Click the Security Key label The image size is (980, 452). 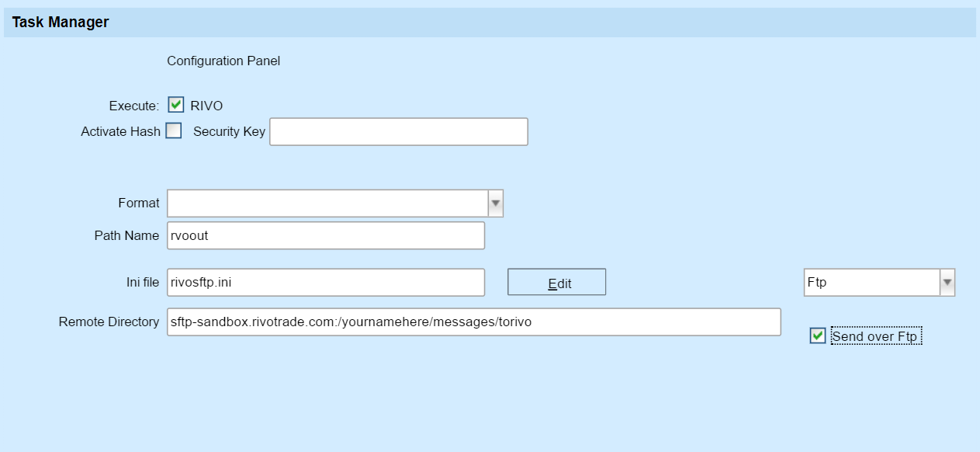click(229, 132)
